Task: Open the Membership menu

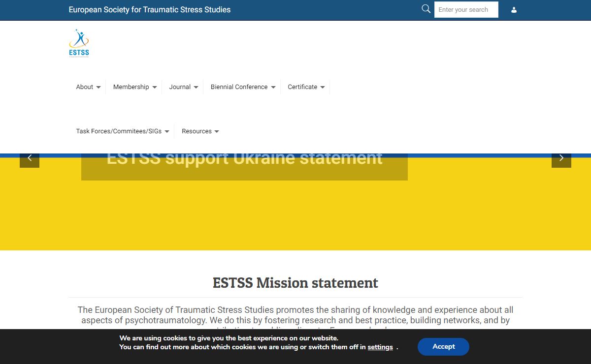Action: pyautogui.click(x=131, y=87)
